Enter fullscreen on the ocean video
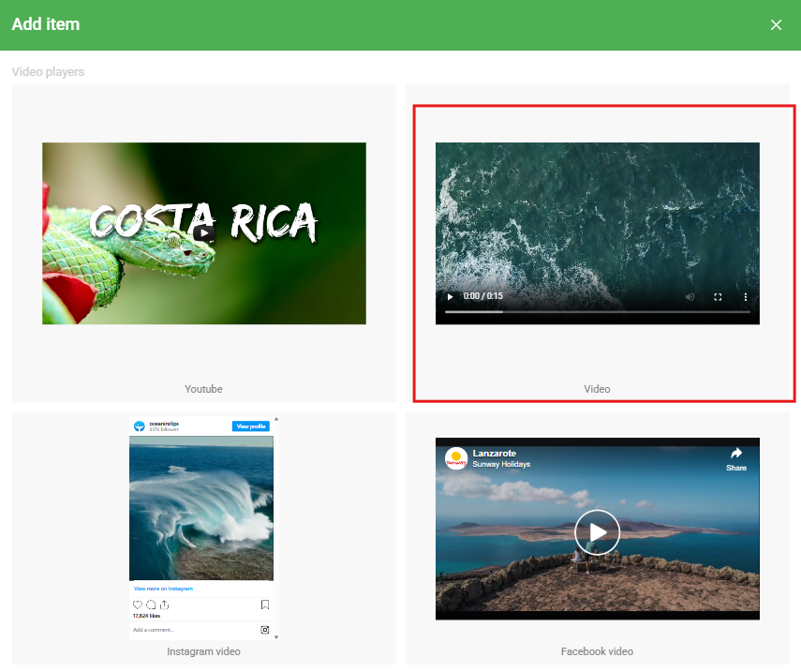801x672 pixels. [719, 296]
